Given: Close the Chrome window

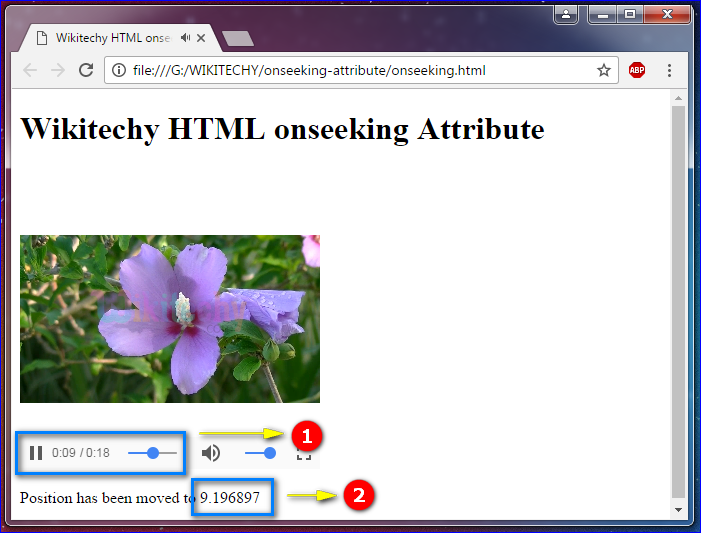Looking at the screenshot, I should (x=667, y=14).
